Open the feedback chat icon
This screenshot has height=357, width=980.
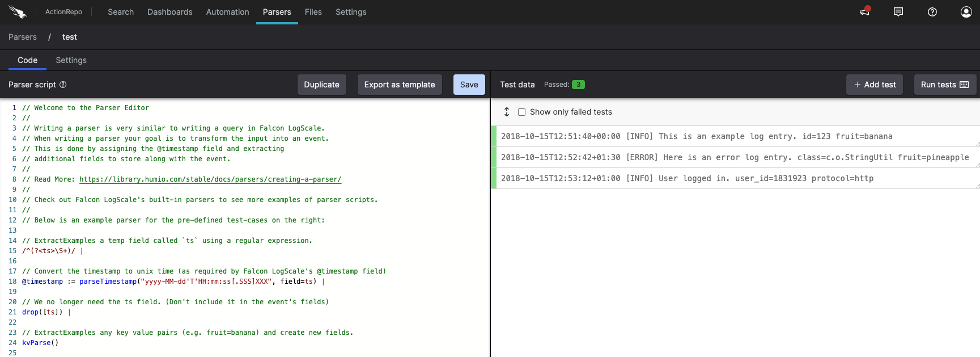click(x=898, y=12)
